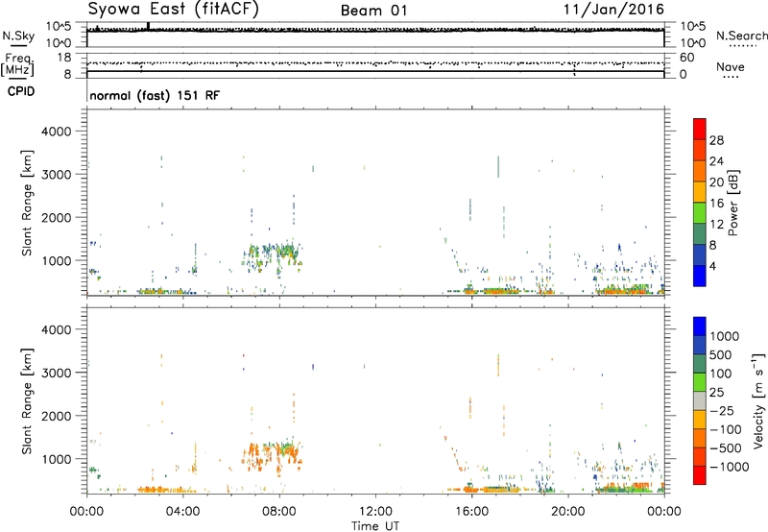
Task: Click the "25" value on the velocity colorbar
Action: pos(716,393)
